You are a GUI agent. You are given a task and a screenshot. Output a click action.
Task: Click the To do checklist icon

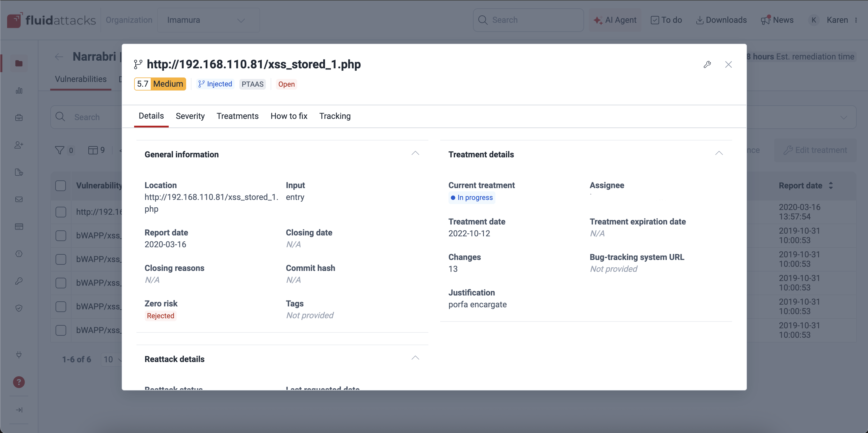tap(655, 20)
